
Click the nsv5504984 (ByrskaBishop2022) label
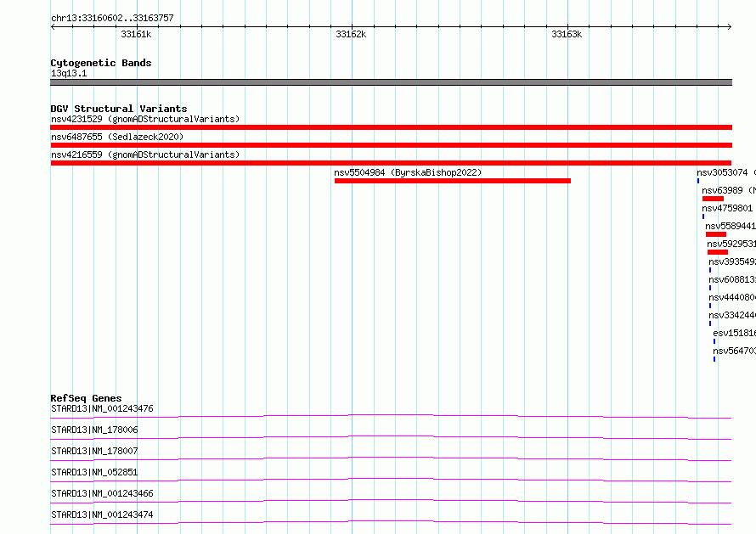click(408, 172)
